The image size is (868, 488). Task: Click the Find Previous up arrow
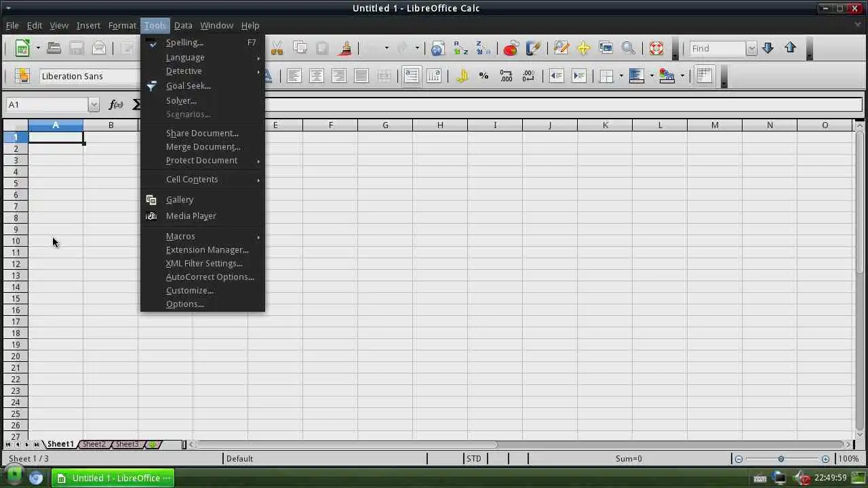point(790,48)
